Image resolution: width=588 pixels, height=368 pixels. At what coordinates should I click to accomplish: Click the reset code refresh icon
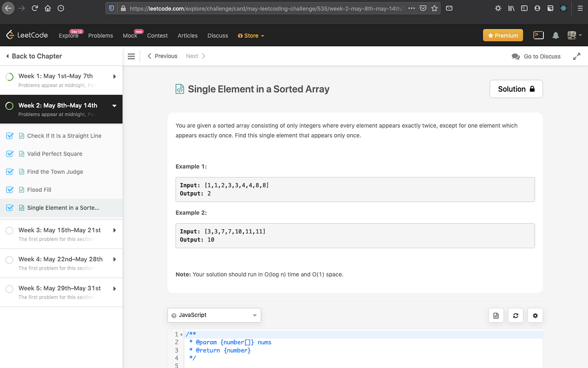coord(516,315)
